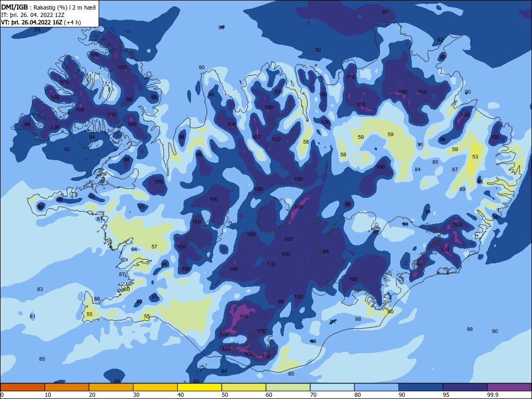Click the humidity value 89 on the map
Viewport: 532px width, 399px height.
[x=462, y=189]
